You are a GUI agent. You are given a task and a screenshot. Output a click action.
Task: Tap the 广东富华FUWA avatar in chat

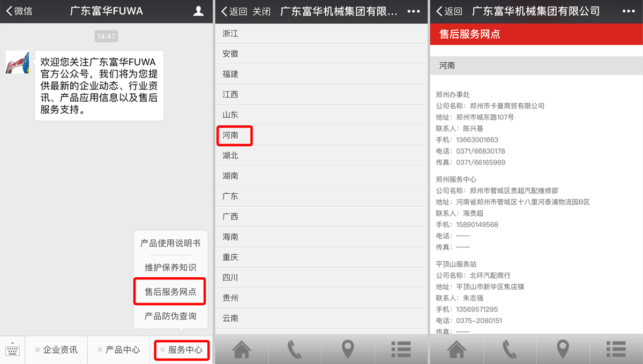tap(17, 63)
